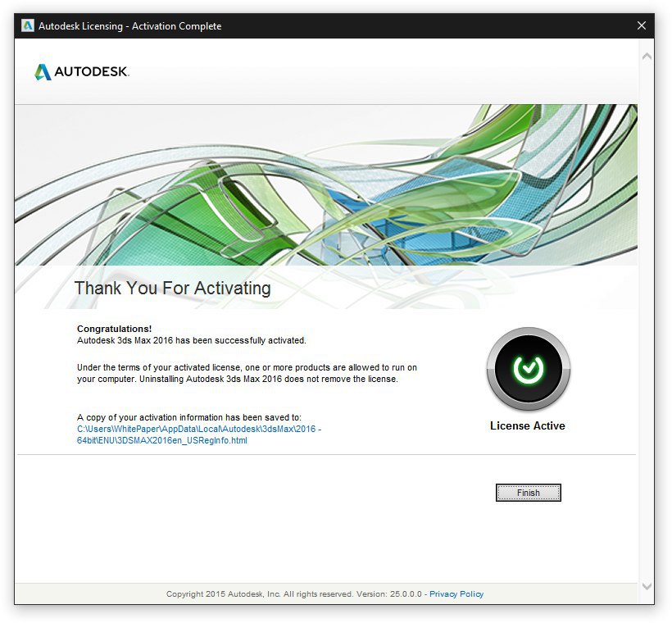This screenshot has height=623, width=672.
Task: Click the Finish button
Action: (528, 493)
